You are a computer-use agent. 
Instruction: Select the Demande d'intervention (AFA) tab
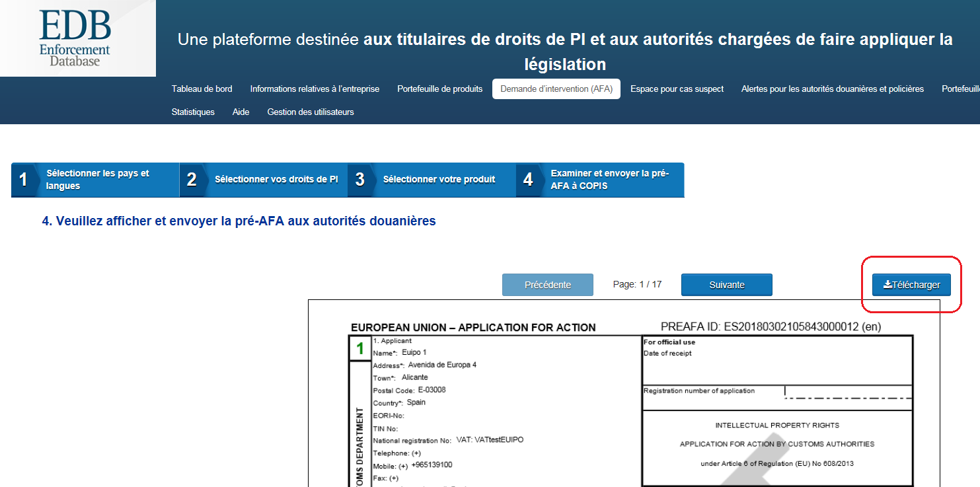click(556, 89)
